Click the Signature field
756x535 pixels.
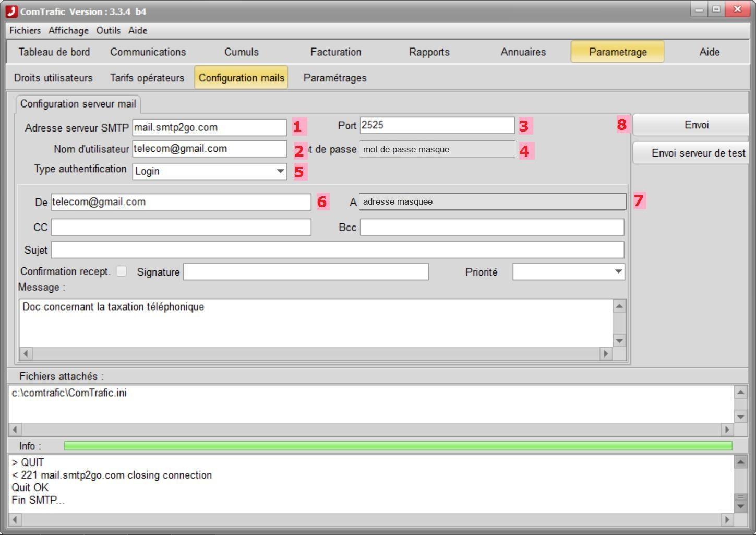[306, 271]
